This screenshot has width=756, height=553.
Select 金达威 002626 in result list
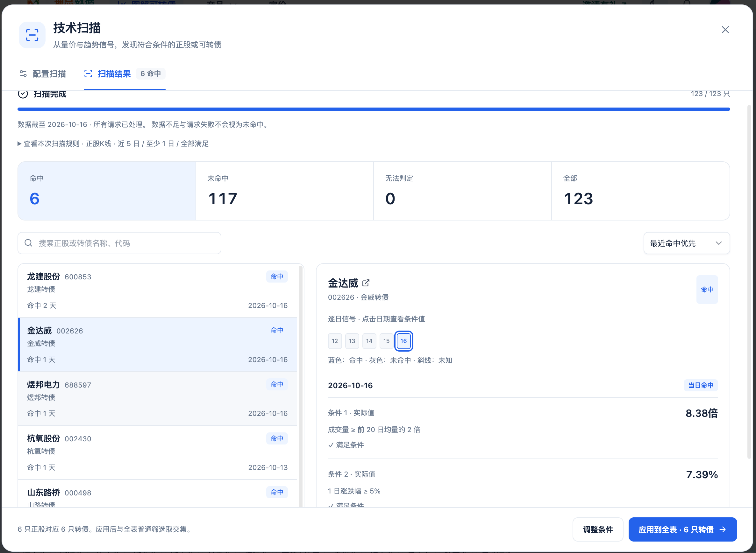[x=157, y=345]
